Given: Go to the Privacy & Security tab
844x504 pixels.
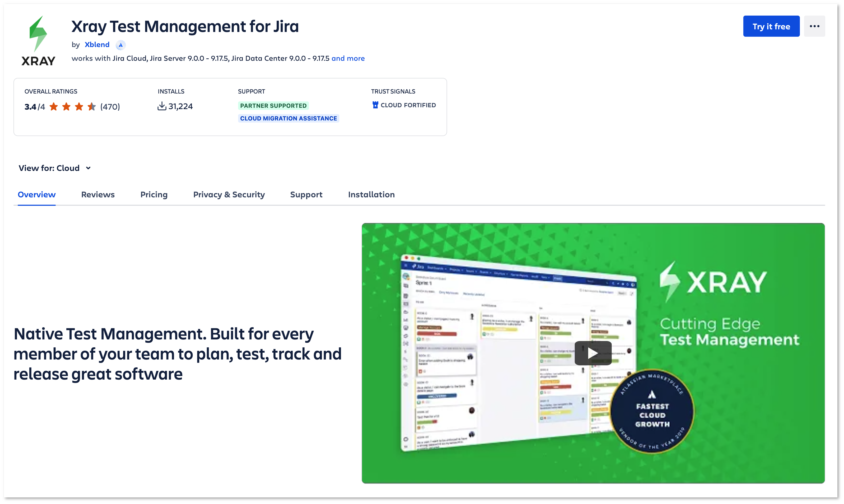Looking at the screenshot, I should click(229, 195).
